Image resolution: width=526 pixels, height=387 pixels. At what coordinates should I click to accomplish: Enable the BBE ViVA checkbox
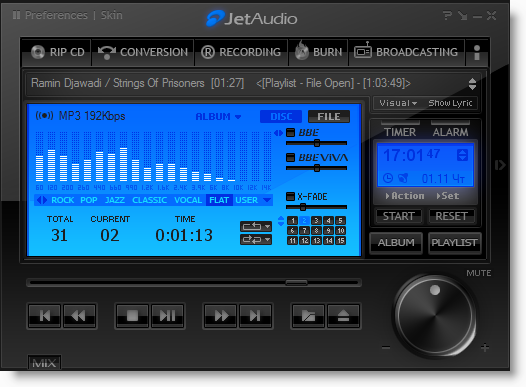point(290,157)
